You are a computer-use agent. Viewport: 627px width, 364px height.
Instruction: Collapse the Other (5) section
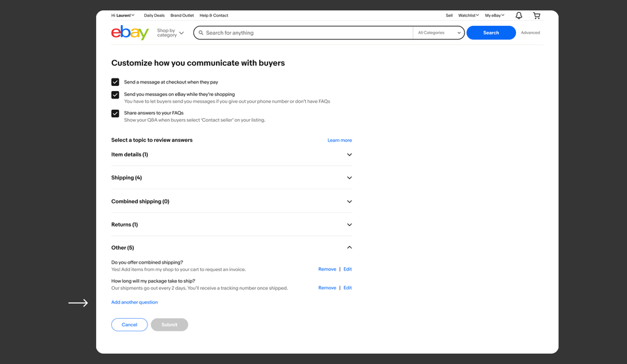[x=350, y=248]
